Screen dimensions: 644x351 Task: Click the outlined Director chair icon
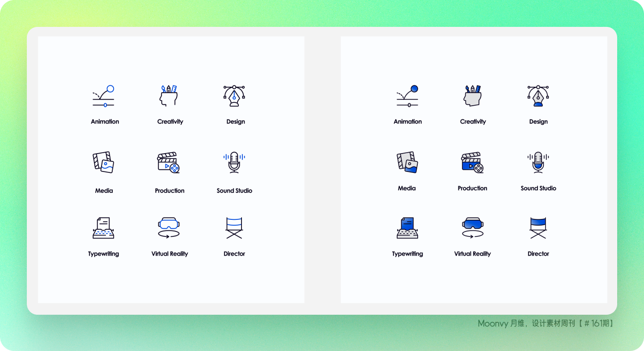click(x=234, y=228)
